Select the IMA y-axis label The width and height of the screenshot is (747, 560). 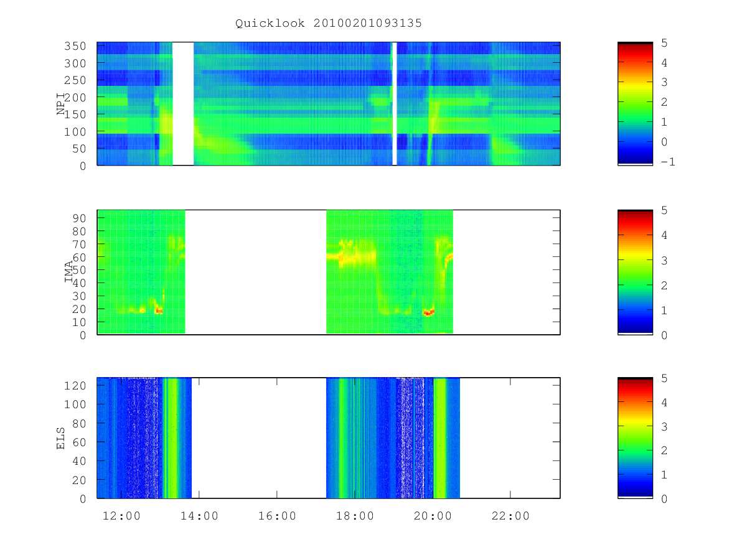point(70,272)
